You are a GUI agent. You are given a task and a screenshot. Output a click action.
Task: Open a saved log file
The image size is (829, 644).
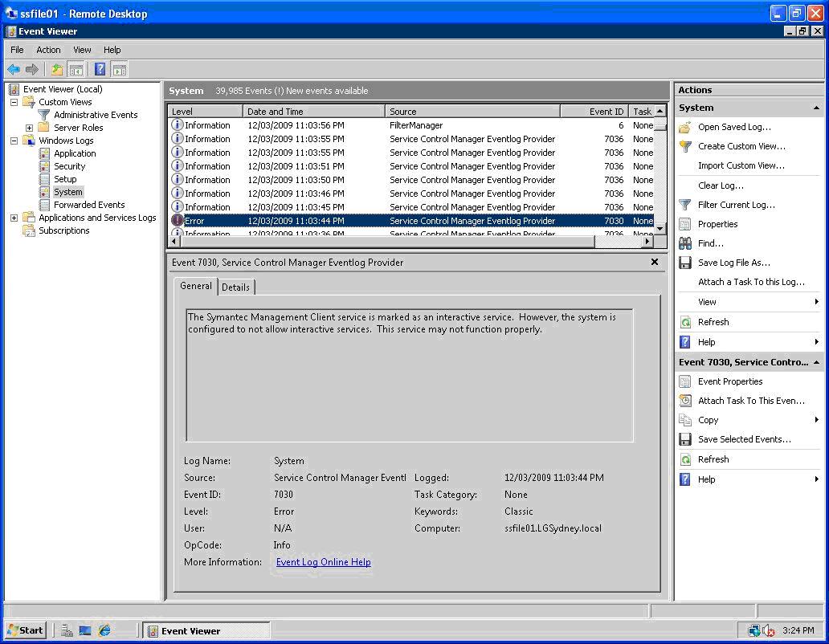click(x=733, y=127)
